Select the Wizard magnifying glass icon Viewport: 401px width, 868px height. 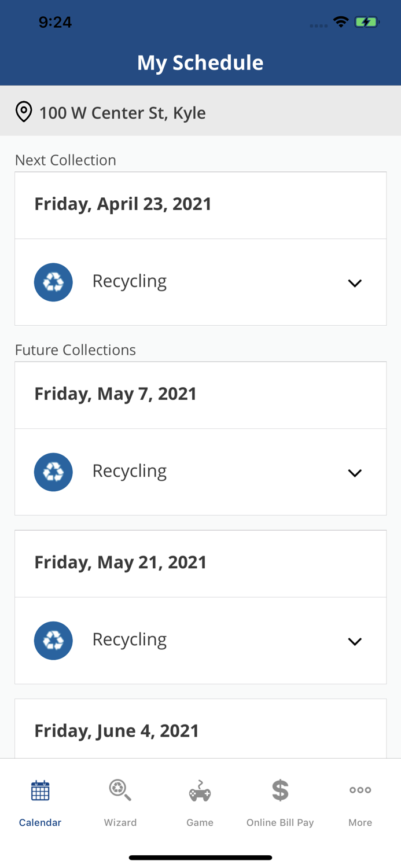click(x=120, y=790)
